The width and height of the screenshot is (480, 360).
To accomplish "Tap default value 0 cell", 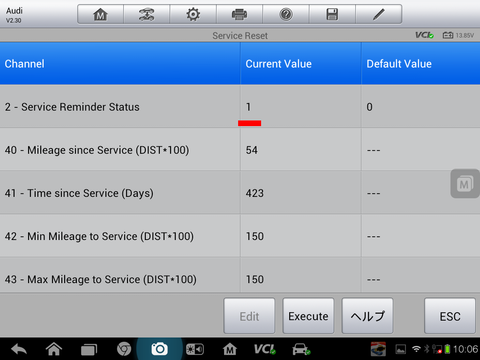I will click(x=421, y=107).
